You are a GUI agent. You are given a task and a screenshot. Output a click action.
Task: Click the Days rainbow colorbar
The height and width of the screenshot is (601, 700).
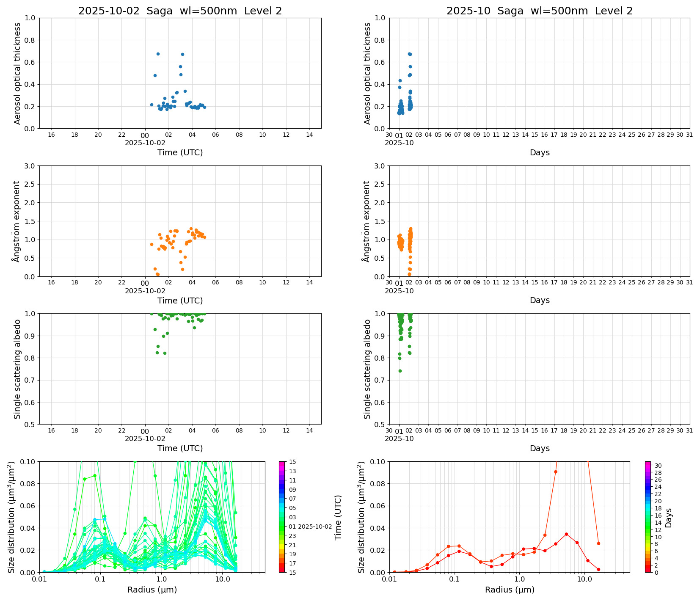648,516
